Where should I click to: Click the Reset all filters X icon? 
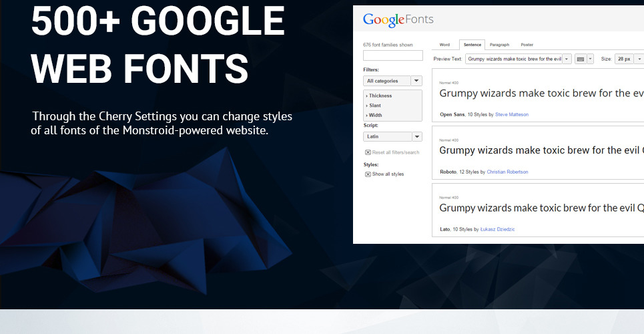tap(368, 152)
